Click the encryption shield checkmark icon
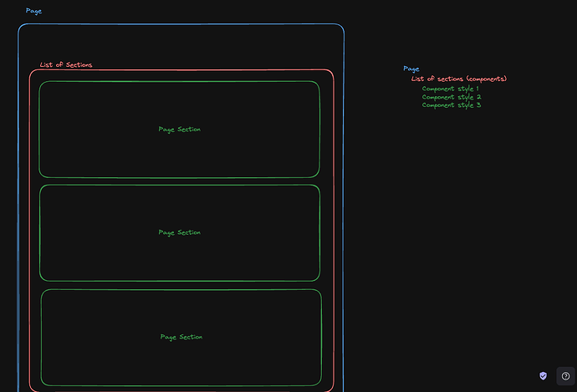This screenshot has height=392, width=577. [x=543, y=376]
